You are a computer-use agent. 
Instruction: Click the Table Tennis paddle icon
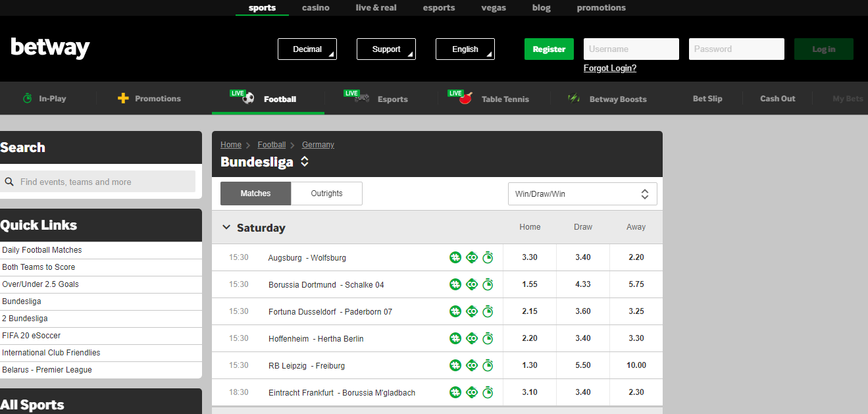[x=466, y=99]
